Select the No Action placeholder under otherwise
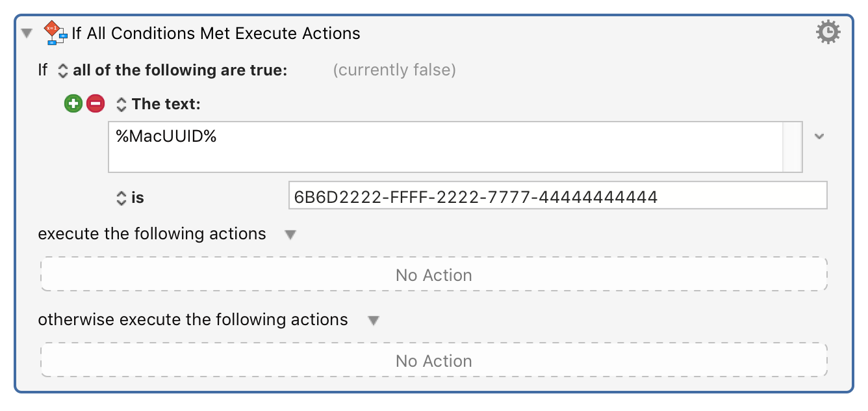The width and height of the screenshot is (868, 411). tap(433, 361)
